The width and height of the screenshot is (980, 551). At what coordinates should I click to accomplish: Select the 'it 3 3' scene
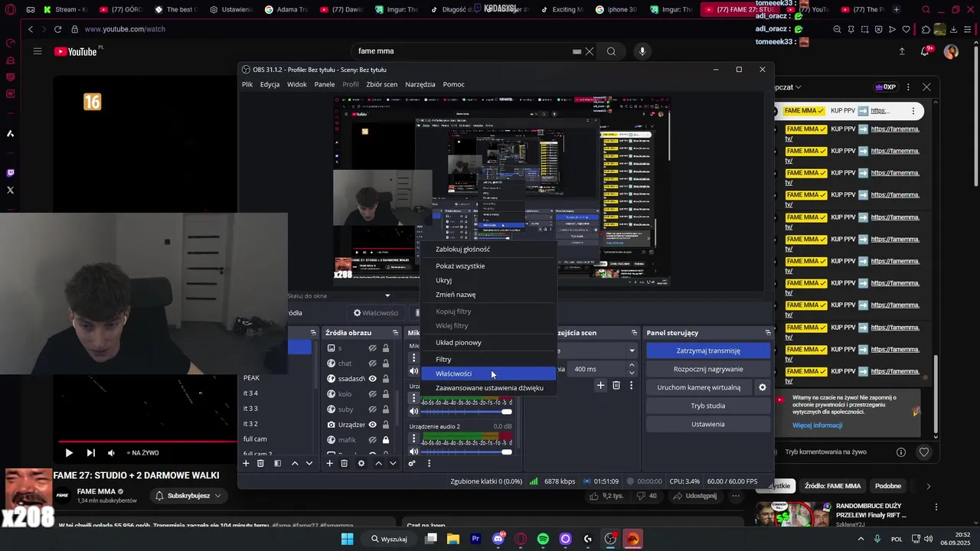coord(250,409)
